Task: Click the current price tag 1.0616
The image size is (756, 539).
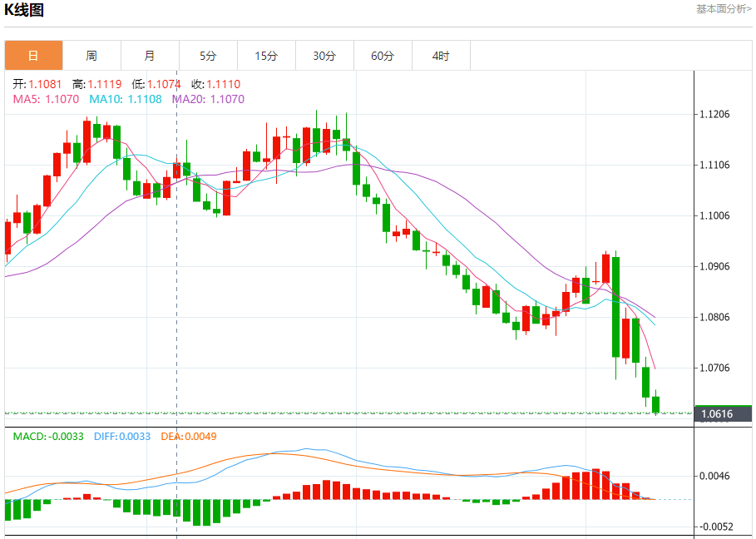Action: 723,413
